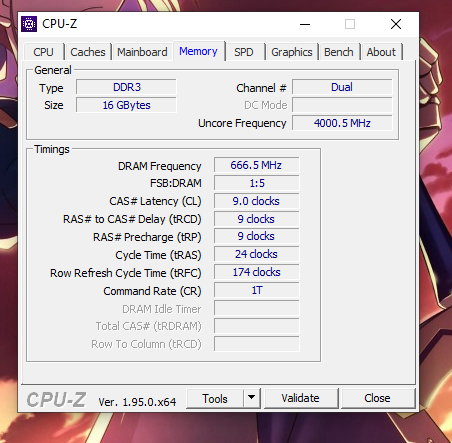Click the 'FSB:DRAM' label
Viewport: 452px width, 443px height.
coord(176,183)
